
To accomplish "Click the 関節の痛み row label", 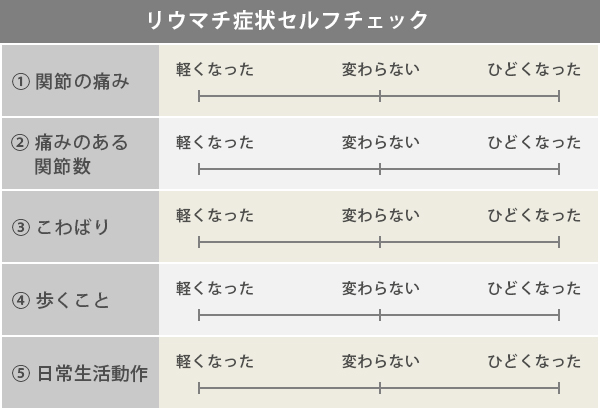I will tap(71, 82).
